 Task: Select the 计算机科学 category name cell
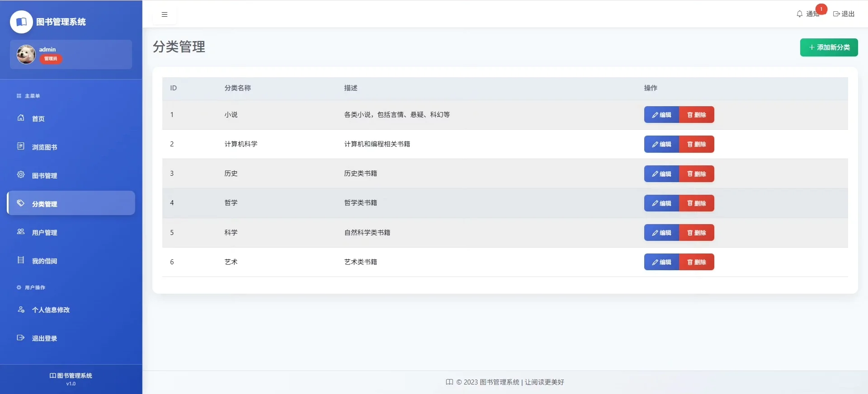pyautogui.click(x=241, y=144)
